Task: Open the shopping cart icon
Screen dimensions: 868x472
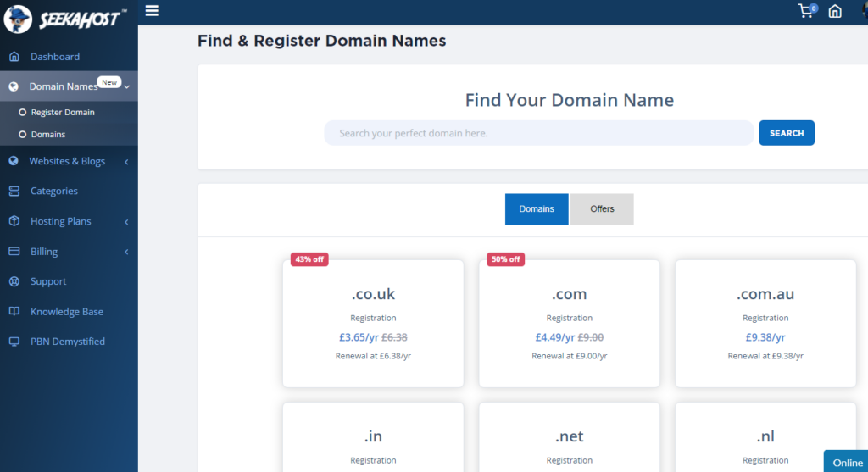Action: [x=807, y=10]
